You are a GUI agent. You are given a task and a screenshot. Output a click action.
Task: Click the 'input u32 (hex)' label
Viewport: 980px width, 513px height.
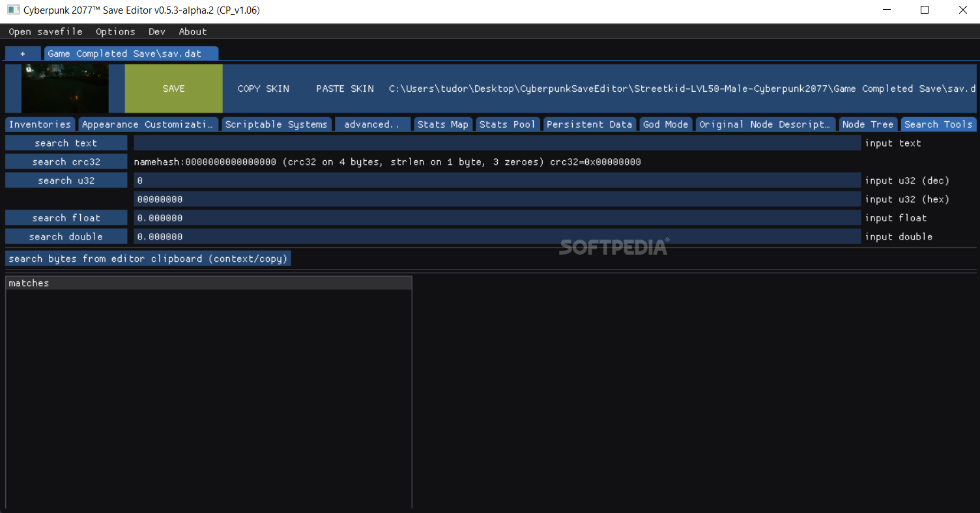[x=907, y=199]
